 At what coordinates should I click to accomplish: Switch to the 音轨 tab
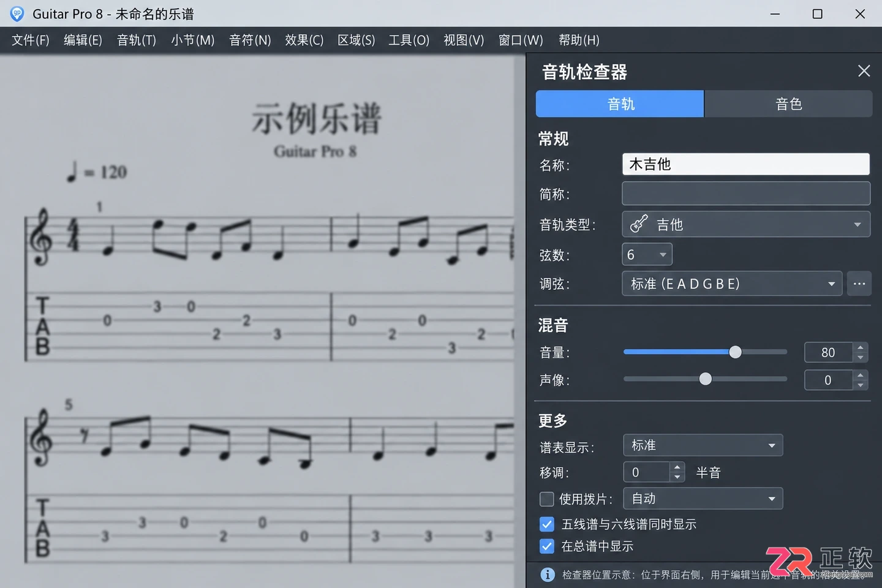click(620, 104)
